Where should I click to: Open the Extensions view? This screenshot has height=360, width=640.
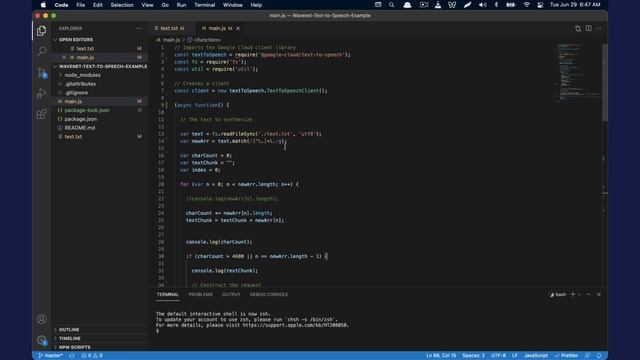pyautogui.click(x=41, y=114)
